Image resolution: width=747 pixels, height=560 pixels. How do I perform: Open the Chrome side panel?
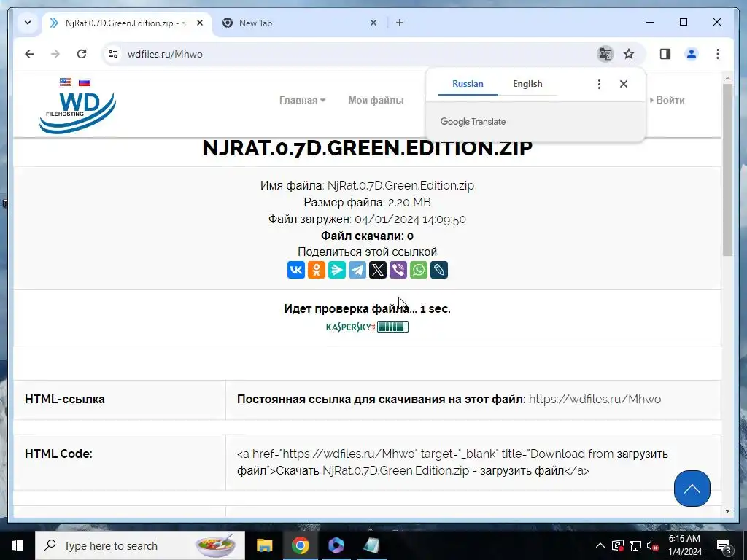(x=665, y=54)
